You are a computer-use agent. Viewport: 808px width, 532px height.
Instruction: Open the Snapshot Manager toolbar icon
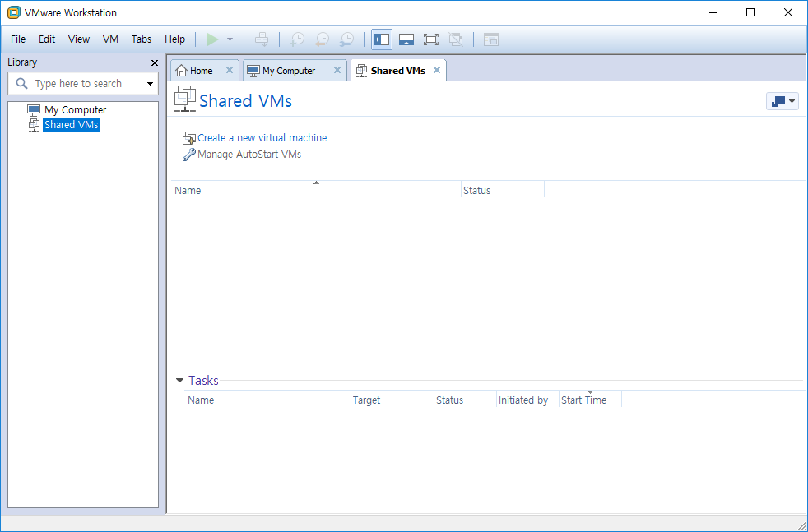pos(347,39)
